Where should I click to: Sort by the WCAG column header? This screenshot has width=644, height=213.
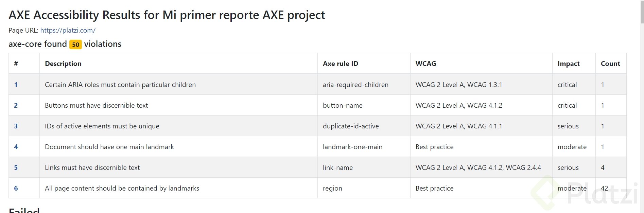[424, 64]
